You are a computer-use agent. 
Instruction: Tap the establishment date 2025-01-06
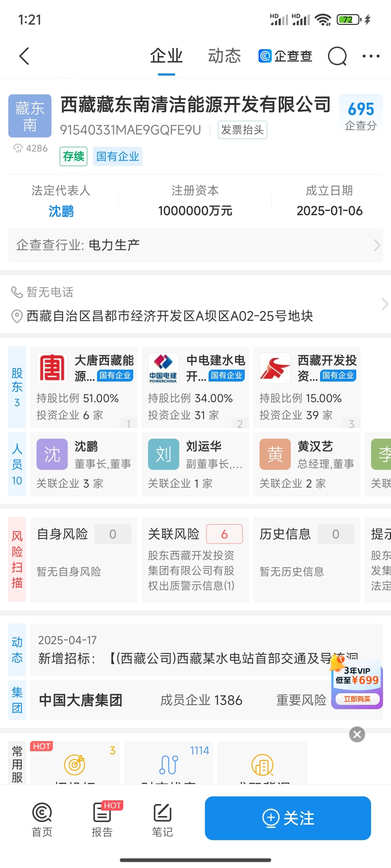tap(329, 210)
